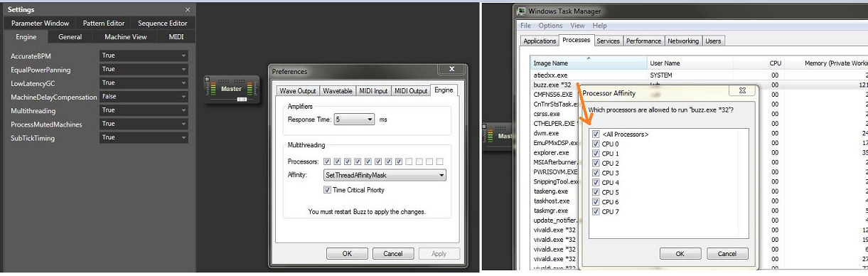This screenshot has height=276, width=868.
Task: Switch to the Parameter Window settings tab
Action: (40, 23)
